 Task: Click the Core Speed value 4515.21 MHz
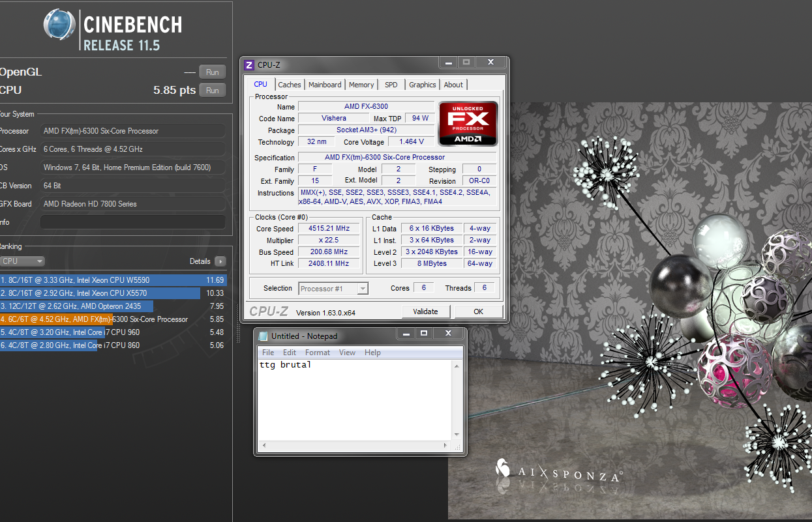pyautogui.click(x=329, y=229)
